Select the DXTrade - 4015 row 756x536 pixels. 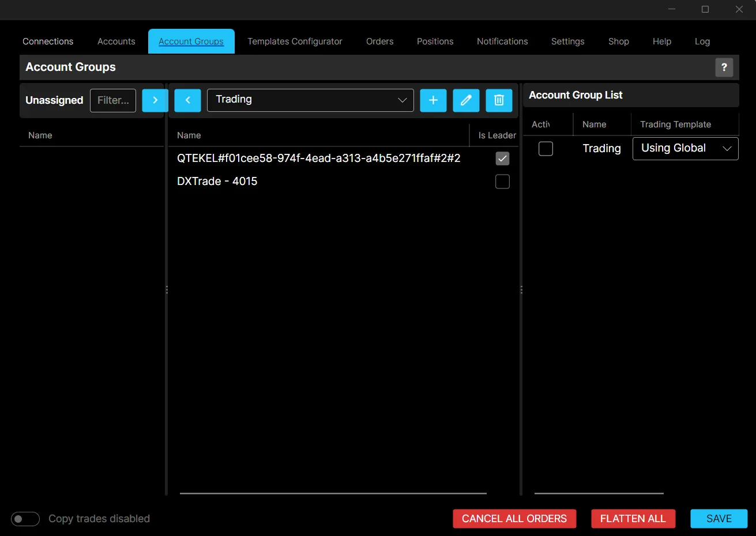coord(343,182)
